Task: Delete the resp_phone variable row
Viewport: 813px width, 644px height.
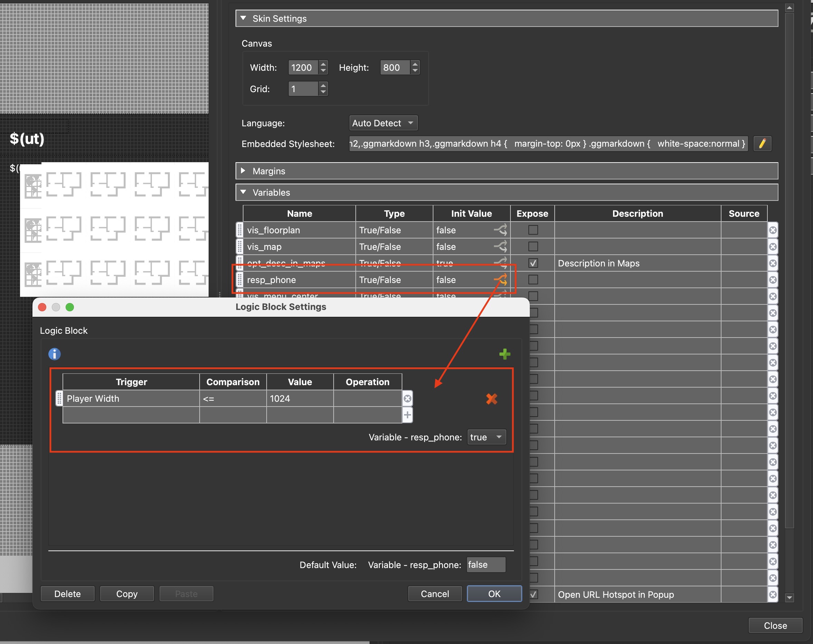Action: 773,280
